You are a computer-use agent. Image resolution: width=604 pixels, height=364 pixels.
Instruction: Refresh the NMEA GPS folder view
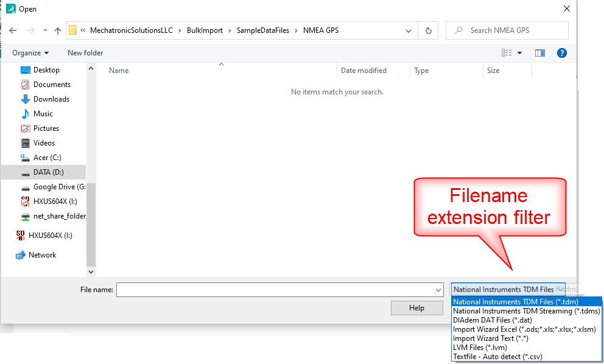(x=429, y=30)
